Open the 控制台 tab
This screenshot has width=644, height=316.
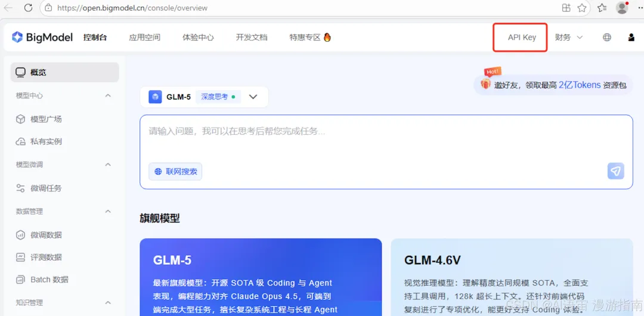[x=95, y=38]
